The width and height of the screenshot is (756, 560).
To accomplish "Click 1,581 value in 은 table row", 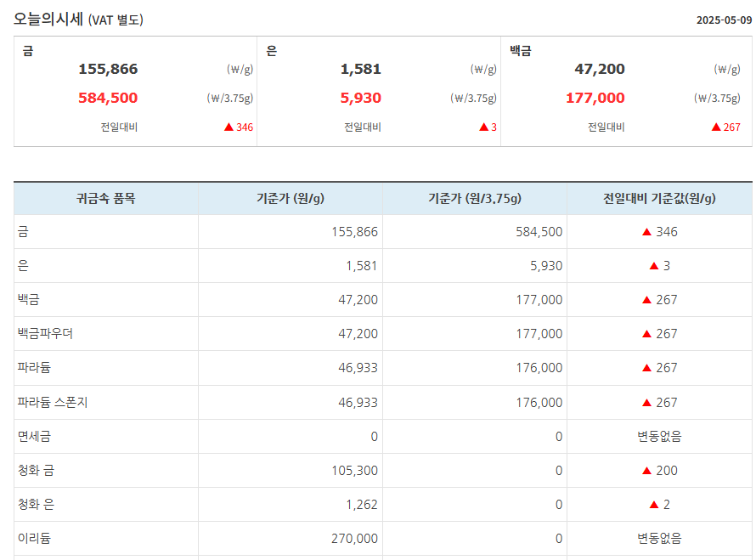I will pos(362,266).
